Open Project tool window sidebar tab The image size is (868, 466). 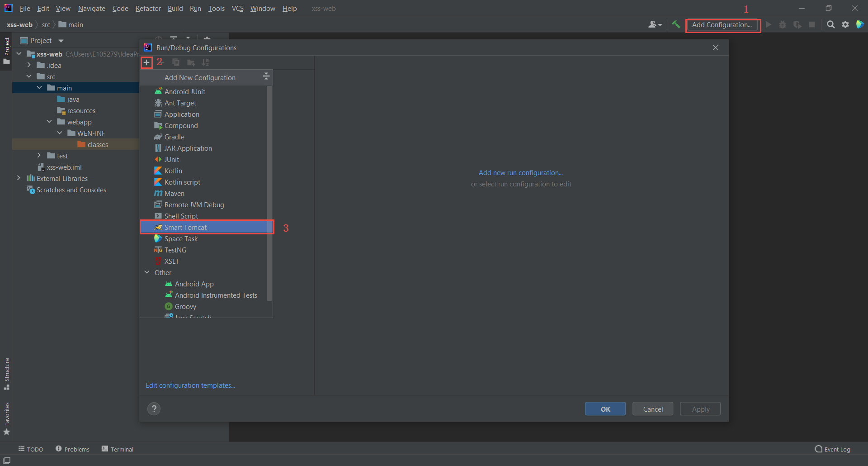pyautogui.click(x=7, y=51)
